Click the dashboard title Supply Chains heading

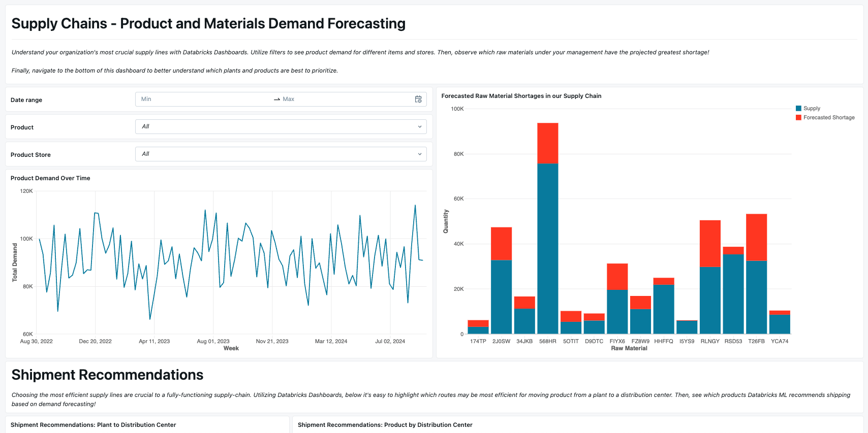click(x=209, y=23)
